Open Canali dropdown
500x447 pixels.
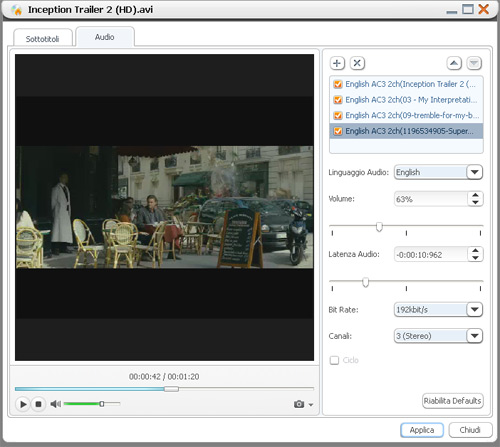[x=475, y=336]
